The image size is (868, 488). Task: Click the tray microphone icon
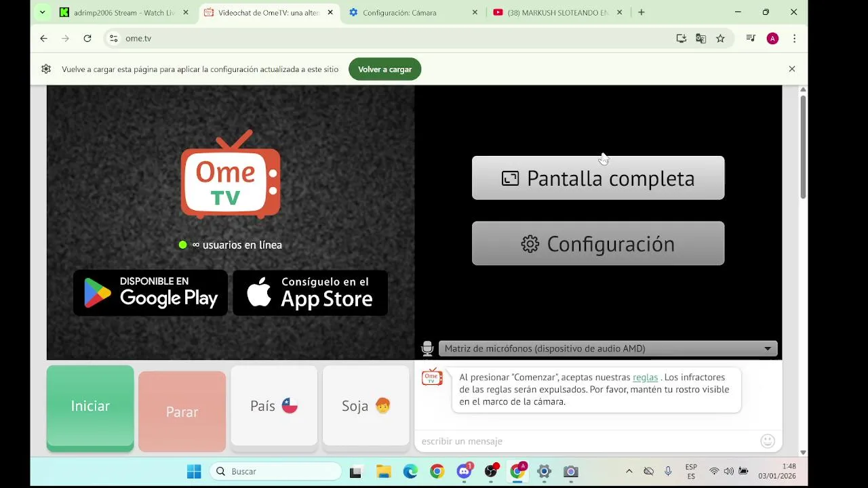pos(668,472)
